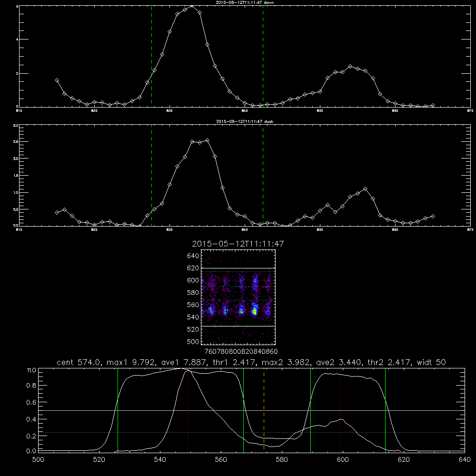Click the "640" x-axis label of the bottom plot
This screenshot has width=476, height=476.
pos(465,460)
